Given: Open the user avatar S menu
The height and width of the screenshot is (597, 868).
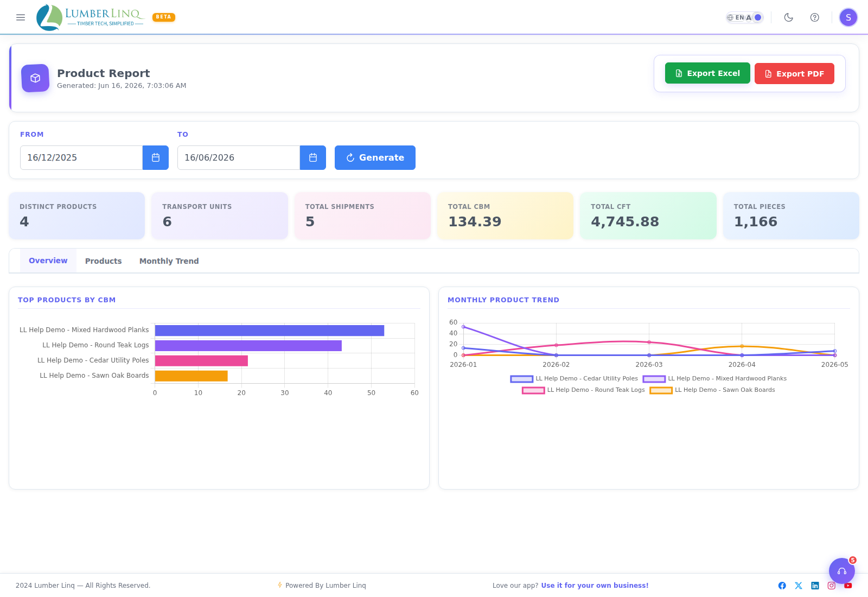Looking at the screenshot, I should click(848, 17).
